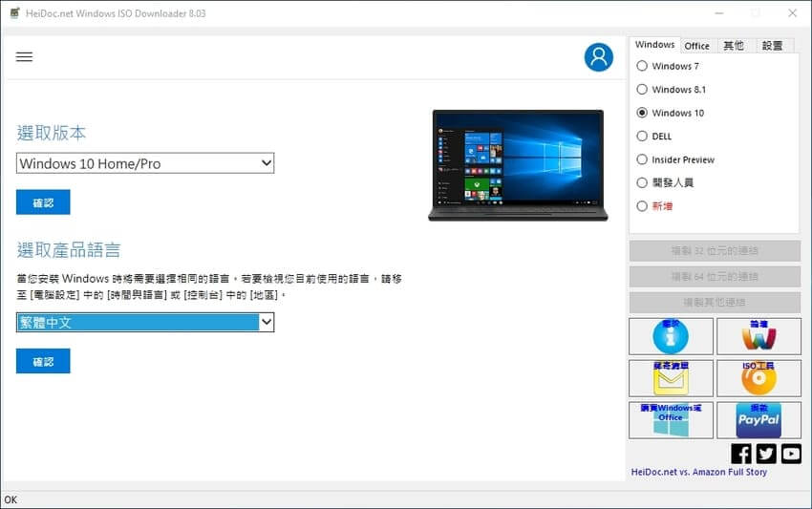Open the ISO tools disc button
The image size is (812, 509).
point(759,378)
